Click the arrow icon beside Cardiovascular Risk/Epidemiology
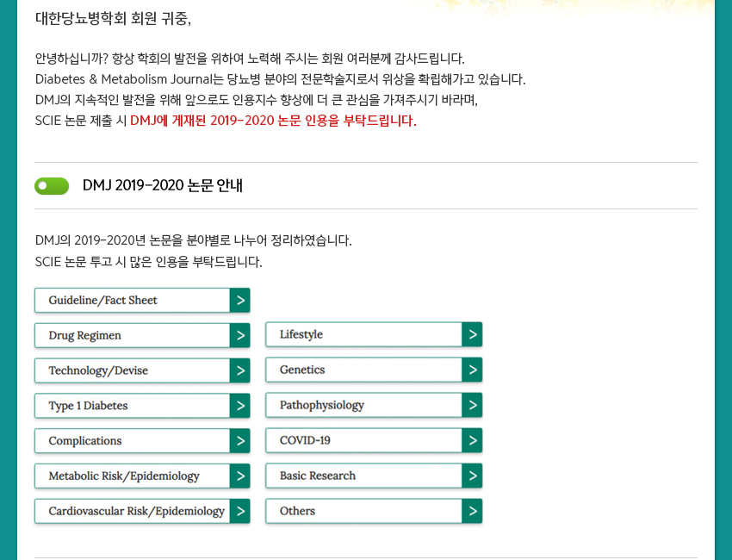The image size is (732, 560). tap(240, 511)
